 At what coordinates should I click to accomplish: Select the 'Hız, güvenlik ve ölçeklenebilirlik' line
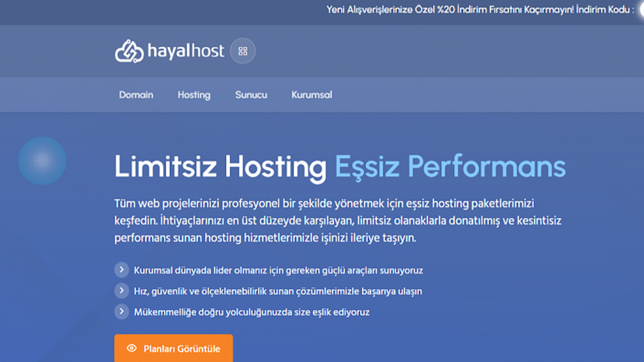point(278,291)
